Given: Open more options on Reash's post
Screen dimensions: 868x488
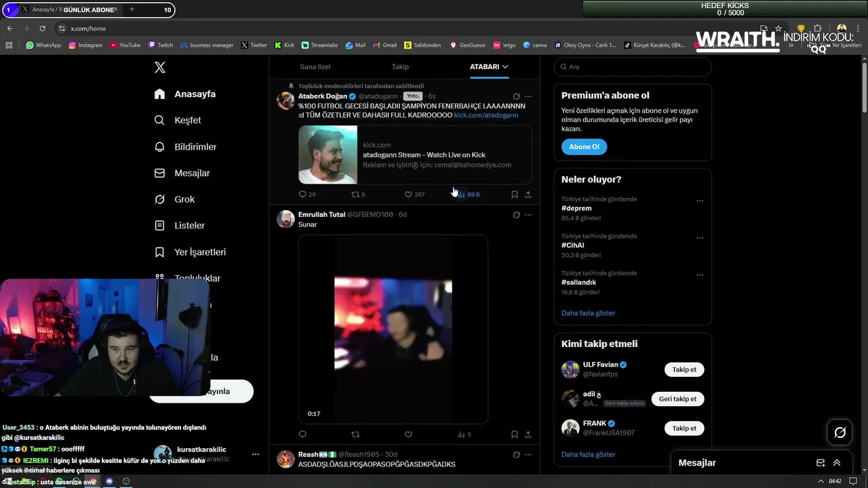Looking at the screenshot, I should click(x=528, y=454).
